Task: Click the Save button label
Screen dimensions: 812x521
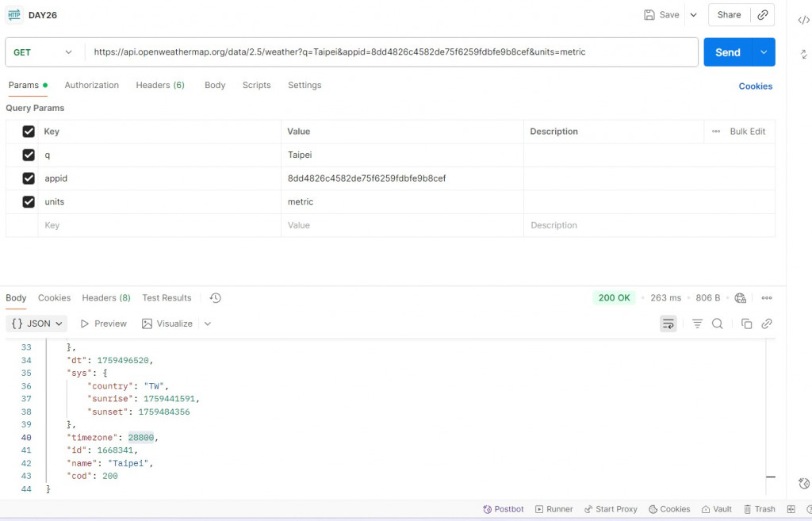Action: click(669, 15)
